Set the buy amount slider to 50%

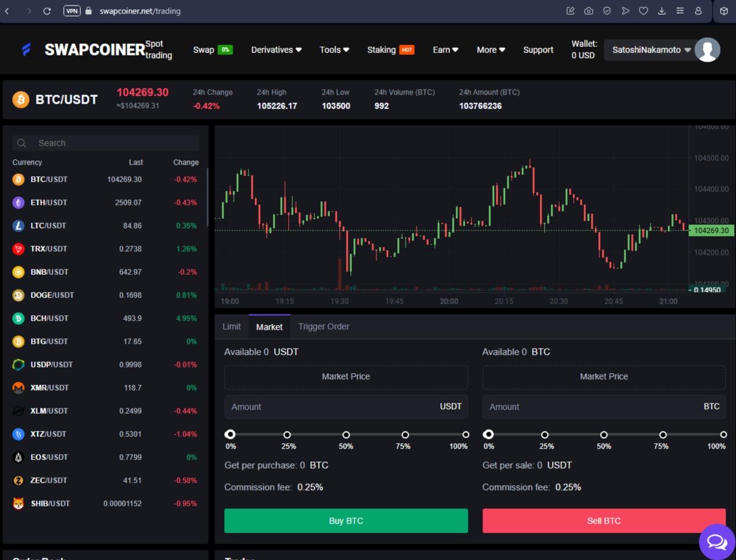345,434
